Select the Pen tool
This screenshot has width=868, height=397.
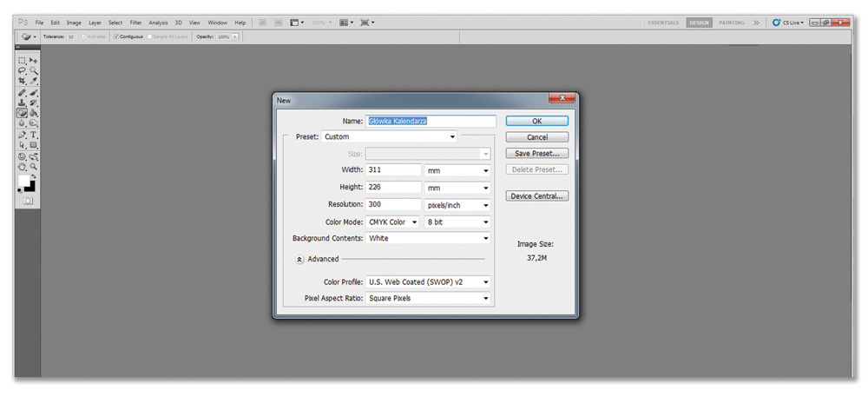(x=23, y=135)
